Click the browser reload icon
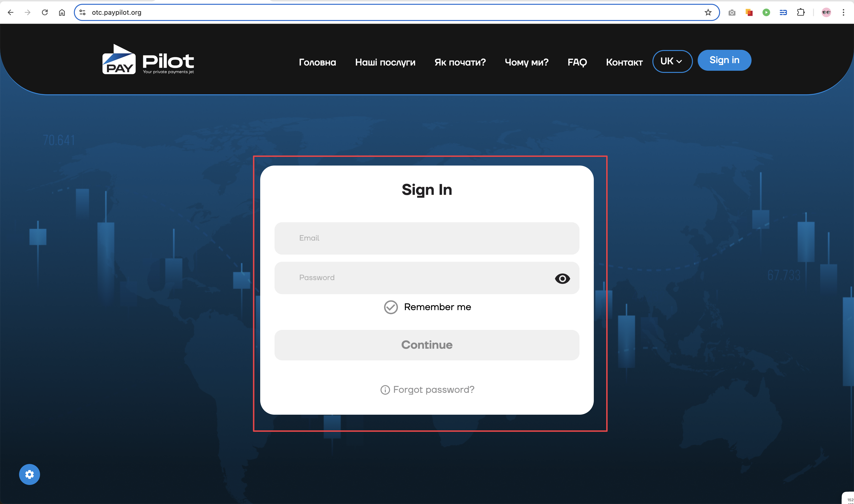This screenshot has width=854, height=504. point(45,13)
